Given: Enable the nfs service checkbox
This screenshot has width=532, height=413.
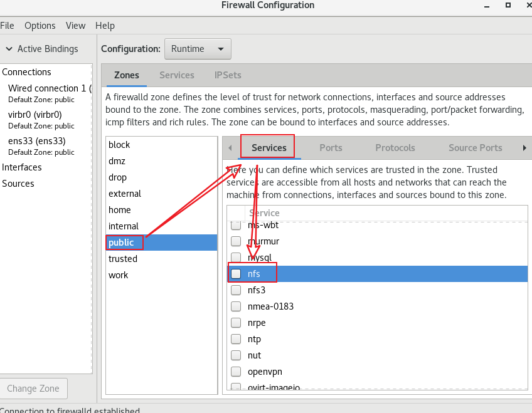Looking at the screenshot, I should pyautogui.click(x=236, y=274).
